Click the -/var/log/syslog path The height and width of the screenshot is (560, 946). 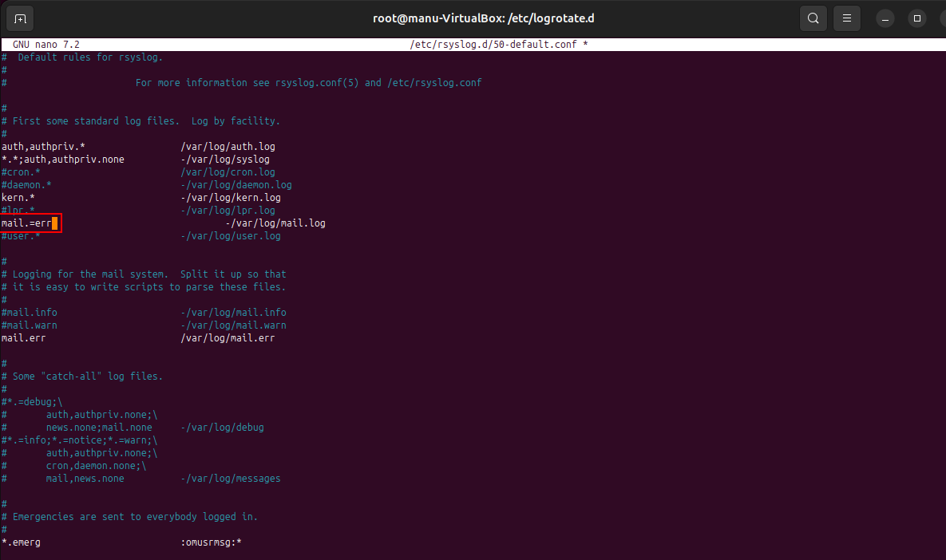pyautogui.click(x=224, y=160)
